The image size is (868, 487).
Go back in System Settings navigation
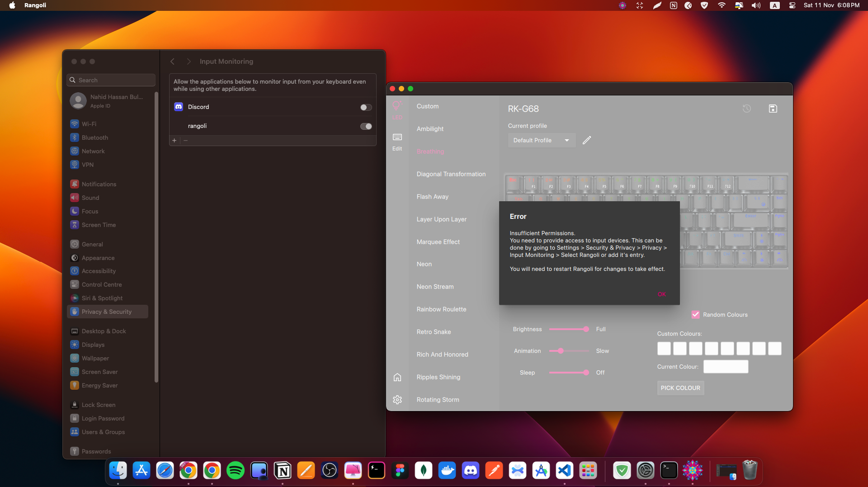pyautogui.click(x=172, y=61)
